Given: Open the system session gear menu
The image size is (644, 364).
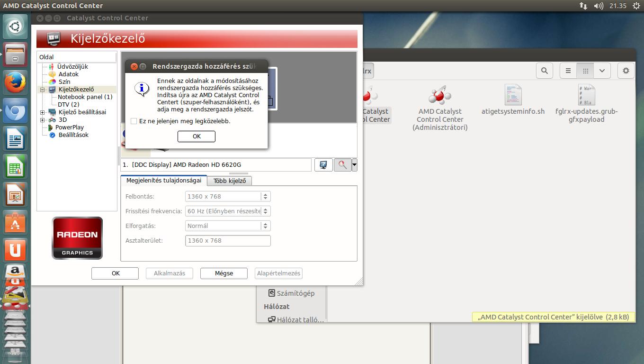Looking at the screenshot, I should [636, 6].
